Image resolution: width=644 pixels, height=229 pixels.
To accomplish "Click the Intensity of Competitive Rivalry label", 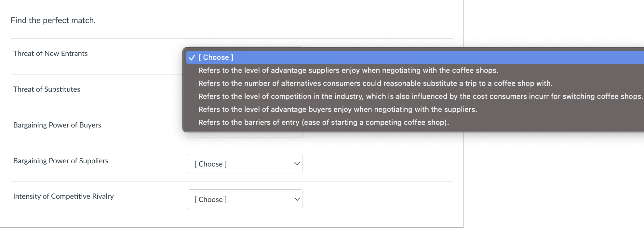I will point(63,196).
